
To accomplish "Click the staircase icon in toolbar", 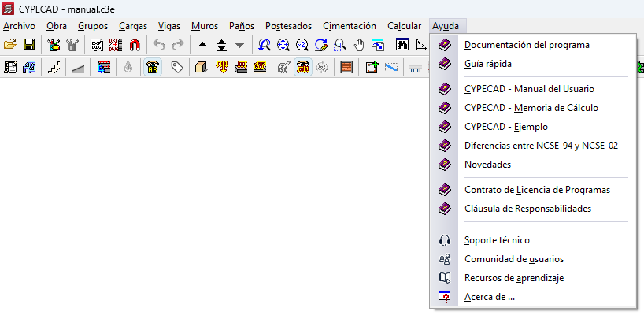I will tap(54, 68).
